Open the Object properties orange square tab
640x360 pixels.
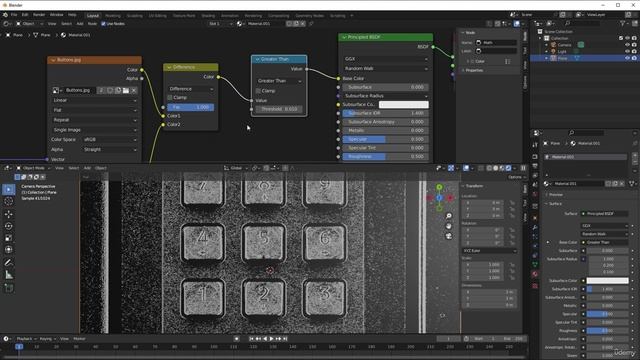point(535,218)
